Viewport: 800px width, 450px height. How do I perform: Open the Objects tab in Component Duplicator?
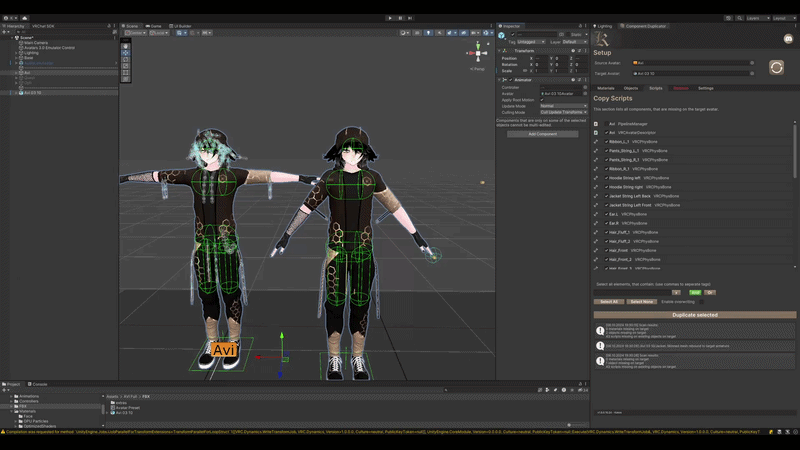631,88
